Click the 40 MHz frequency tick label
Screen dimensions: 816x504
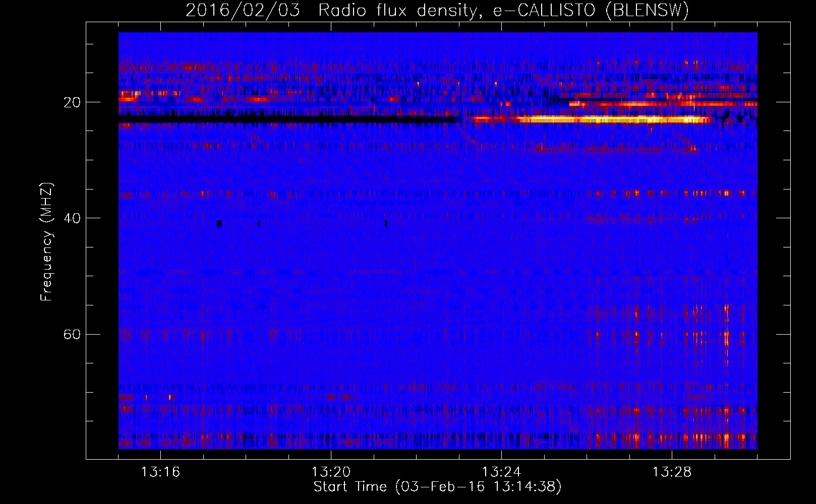[72, 218]
